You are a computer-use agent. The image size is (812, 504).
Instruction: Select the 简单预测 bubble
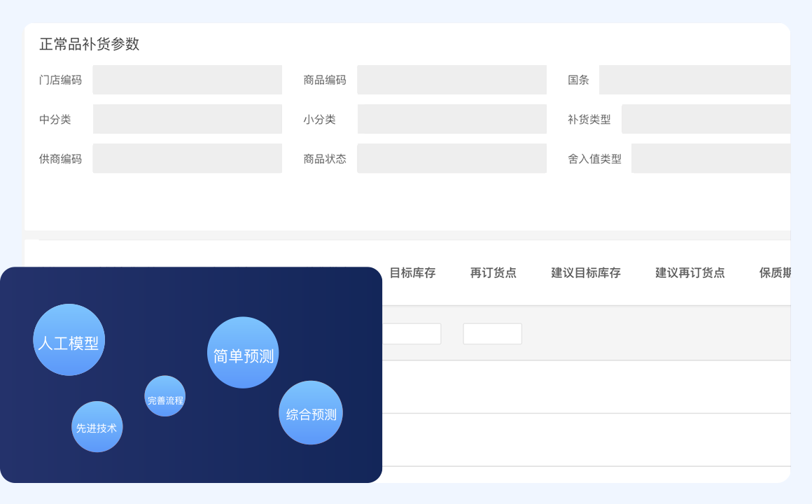coord(243,353)
